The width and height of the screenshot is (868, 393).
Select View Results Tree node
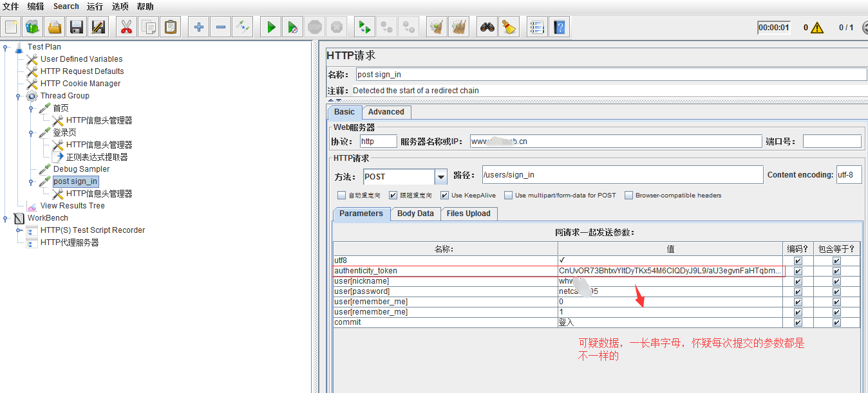[x=72, y=206]
